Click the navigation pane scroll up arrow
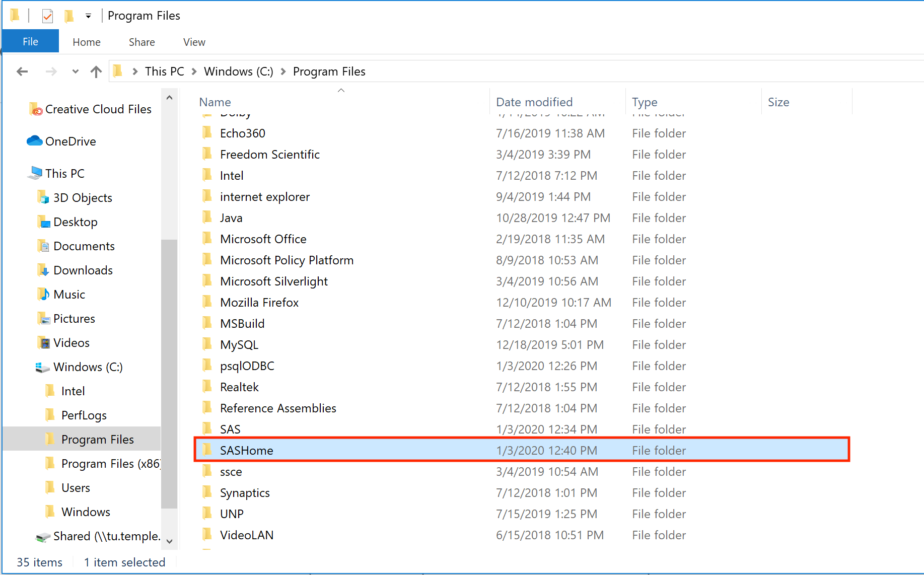This screenshot has width=924, height=575. pyautogui.click(x=169, y=98)
